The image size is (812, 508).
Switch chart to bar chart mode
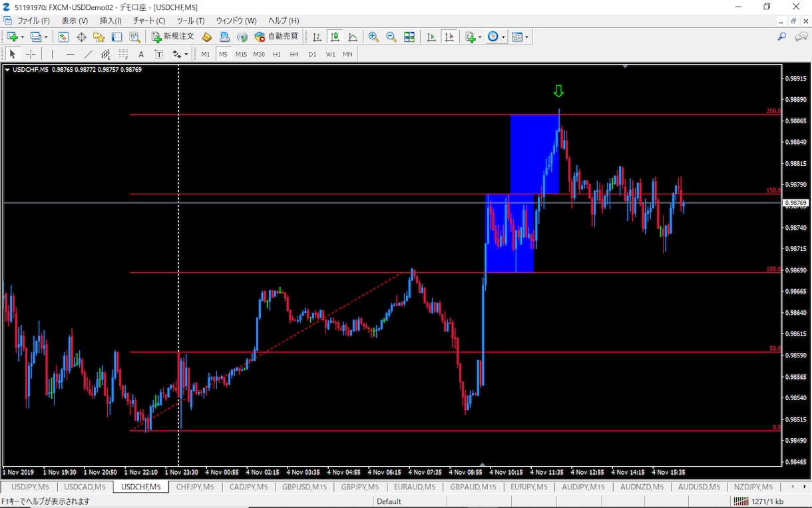click(317, 37)
